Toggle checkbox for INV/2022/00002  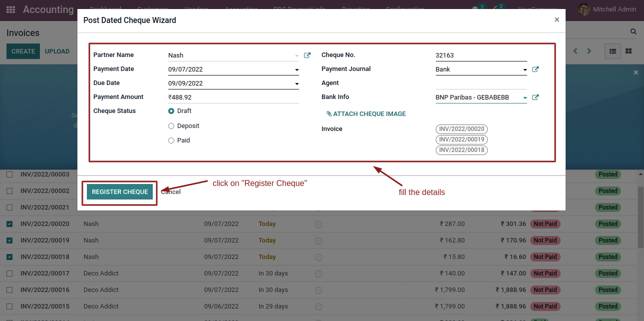coord(9,191)
